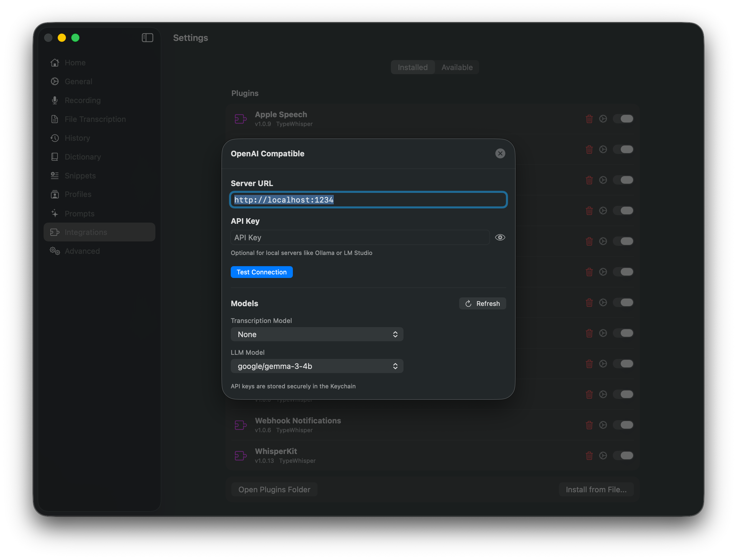Open Advanced settings
737x560 pixels.
click(82, 251)
